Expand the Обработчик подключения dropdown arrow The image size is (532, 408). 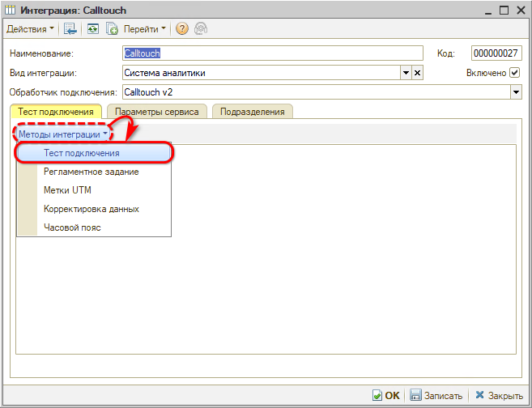(x=516, y=92)
